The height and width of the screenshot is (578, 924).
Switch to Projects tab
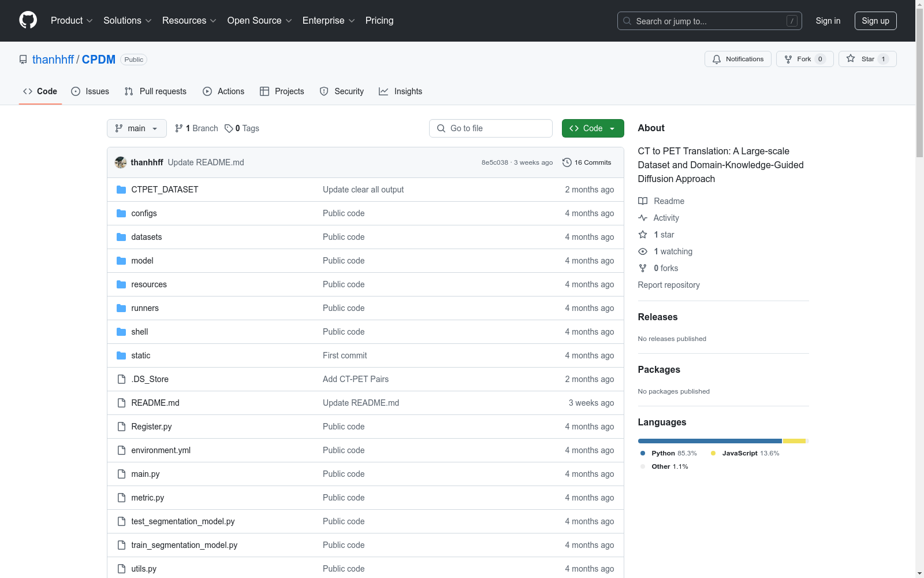(x=282, y=91)
